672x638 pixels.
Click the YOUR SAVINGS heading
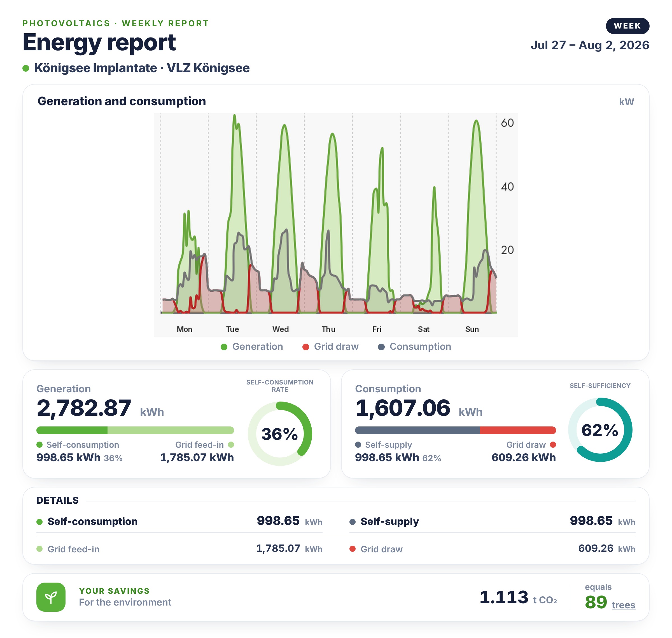114,591
